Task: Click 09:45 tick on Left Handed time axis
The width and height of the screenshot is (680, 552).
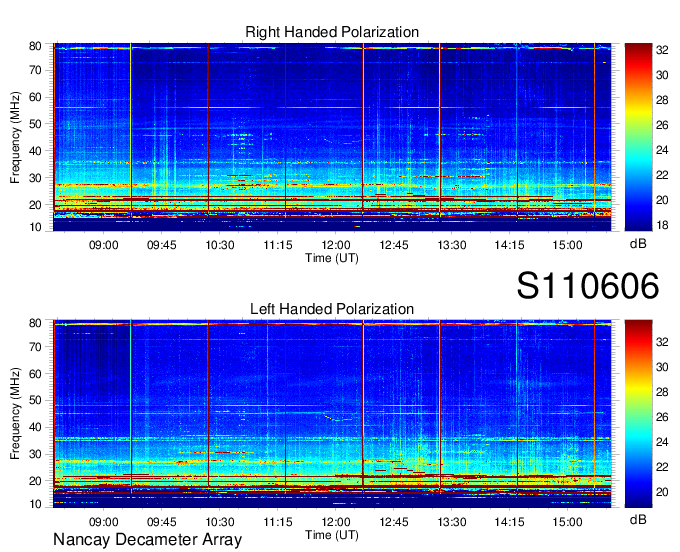Action: coord(162,522)
